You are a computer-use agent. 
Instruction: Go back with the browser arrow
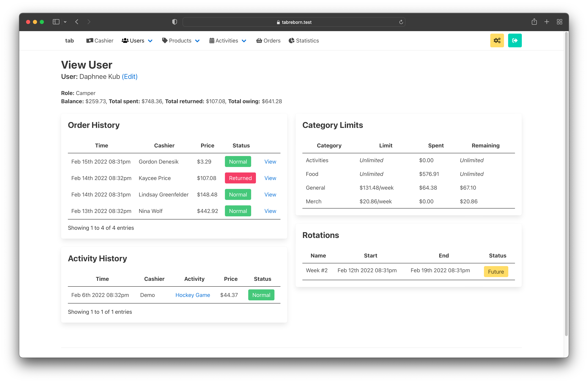(x=77, y=22)
